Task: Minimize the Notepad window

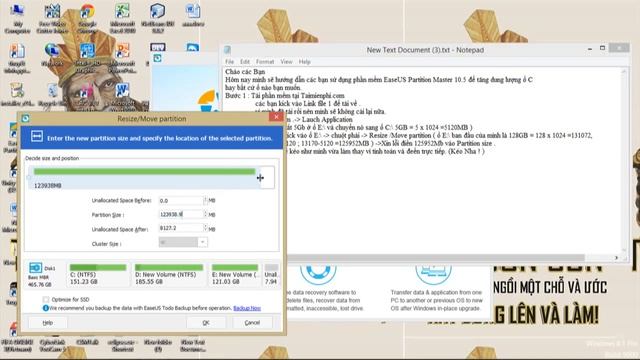Action: click(590, 49)
